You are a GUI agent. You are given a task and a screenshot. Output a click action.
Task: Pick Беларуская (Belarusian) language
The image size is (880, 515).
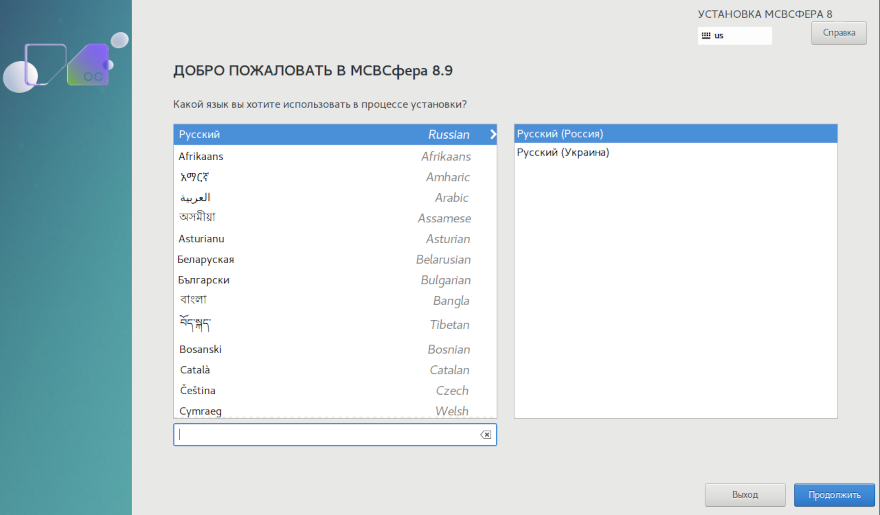coord(334,260)
